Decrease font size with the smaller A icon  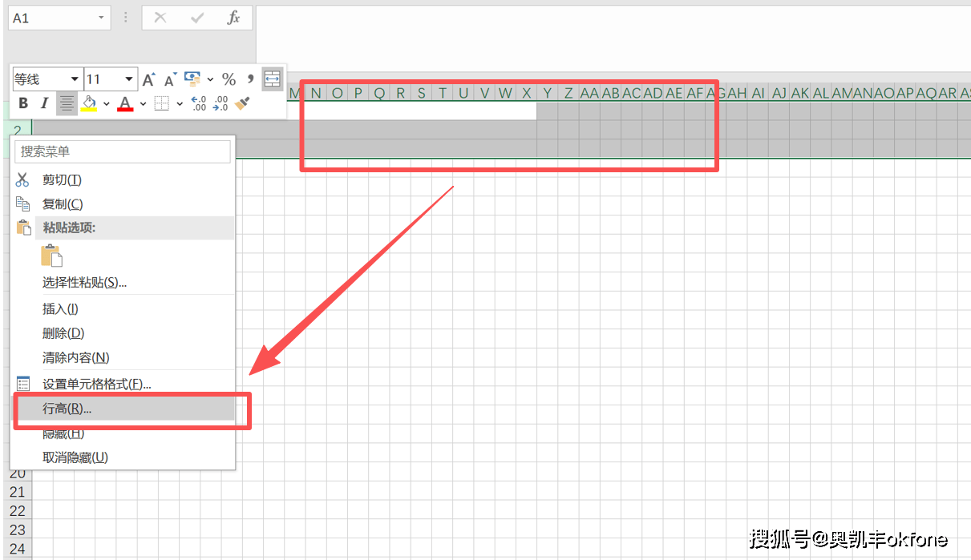coord(170,79)
